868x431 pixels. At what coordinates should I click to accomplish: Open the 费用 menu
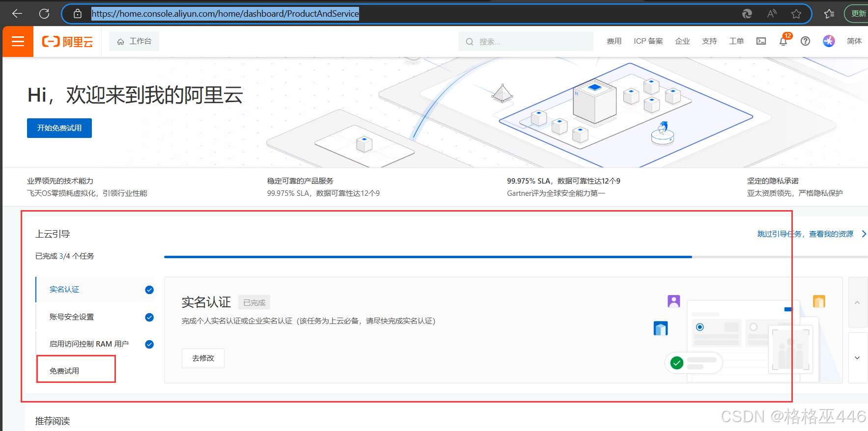point(614,41)
